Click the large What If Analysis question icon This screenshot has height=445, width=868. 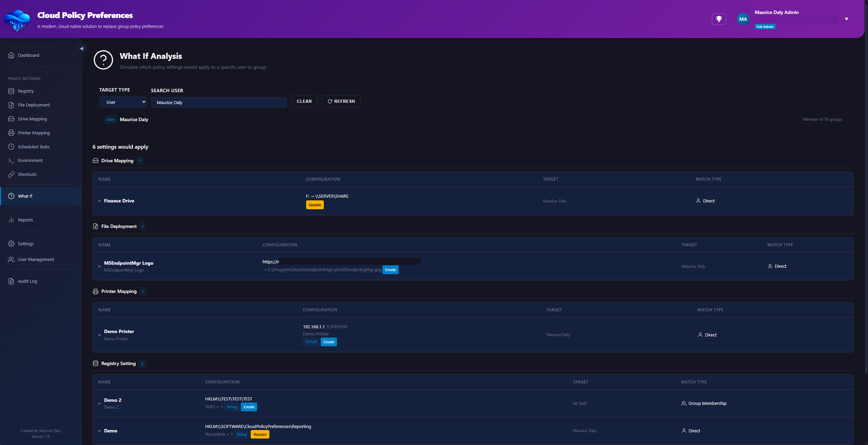point(103,60)
